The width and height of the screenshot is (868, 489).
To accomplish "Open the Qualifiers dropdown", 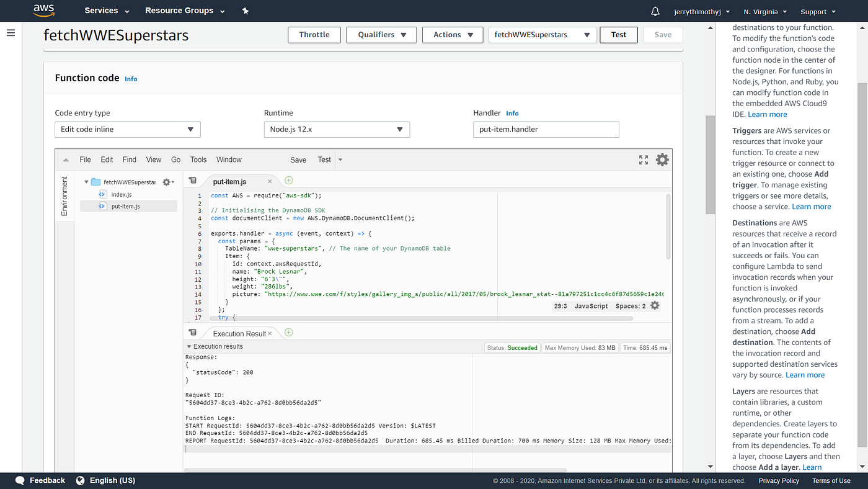I will [381, 35].
